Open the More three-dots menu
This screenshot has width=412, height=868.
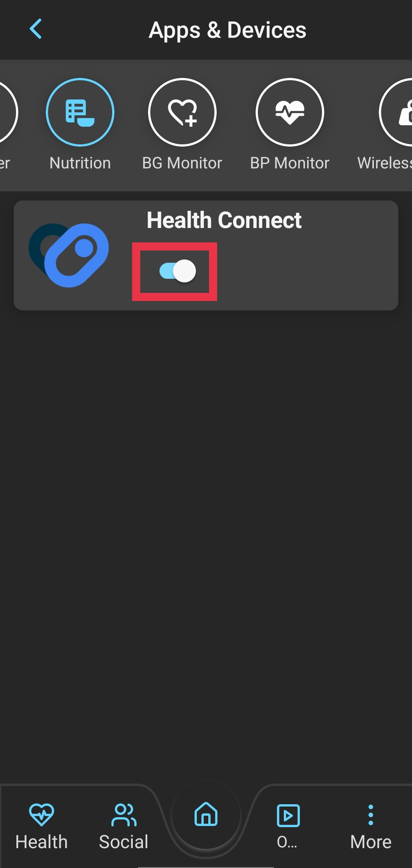click(x=370, y=815)
